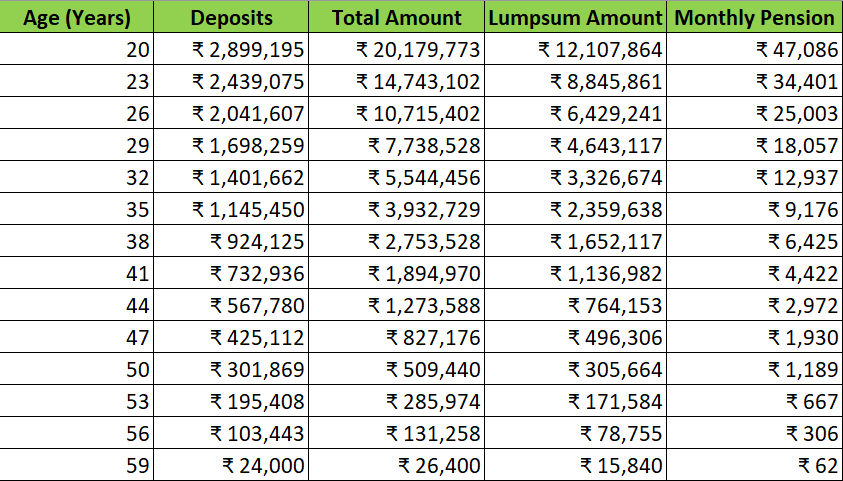Click the Total Amount header cell
The image size is (843, 481).
[x=396, y=18]
